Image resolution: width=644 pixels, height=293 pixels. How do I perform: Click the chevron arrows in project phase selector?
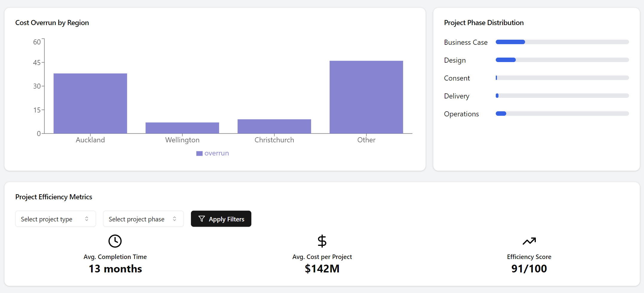175,219
